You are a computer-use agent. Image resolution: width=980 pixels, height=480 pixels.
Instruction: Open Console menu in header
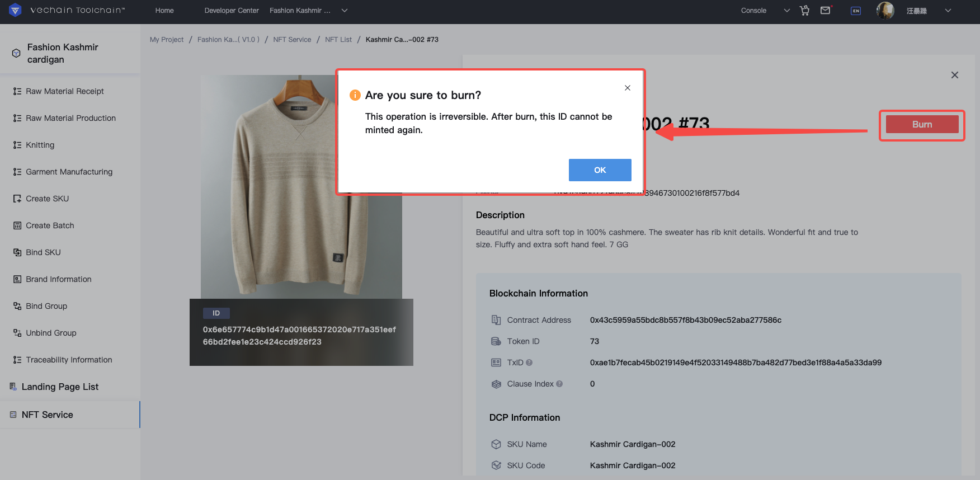click(753, 10)
